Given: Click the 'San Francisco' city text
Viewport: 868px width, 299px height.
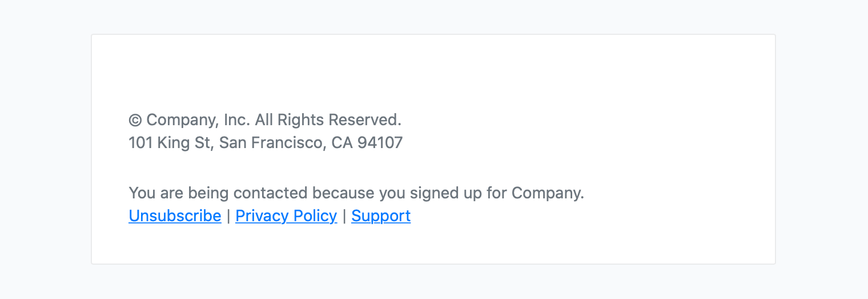Looking at the screenshot, I should pos(271,142).
